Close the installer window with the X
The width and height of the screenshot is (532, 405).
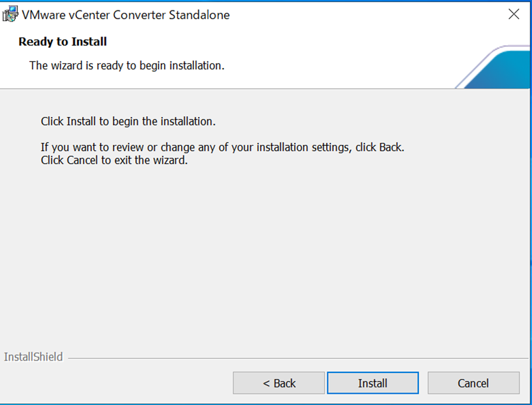(x=514, y=14)
